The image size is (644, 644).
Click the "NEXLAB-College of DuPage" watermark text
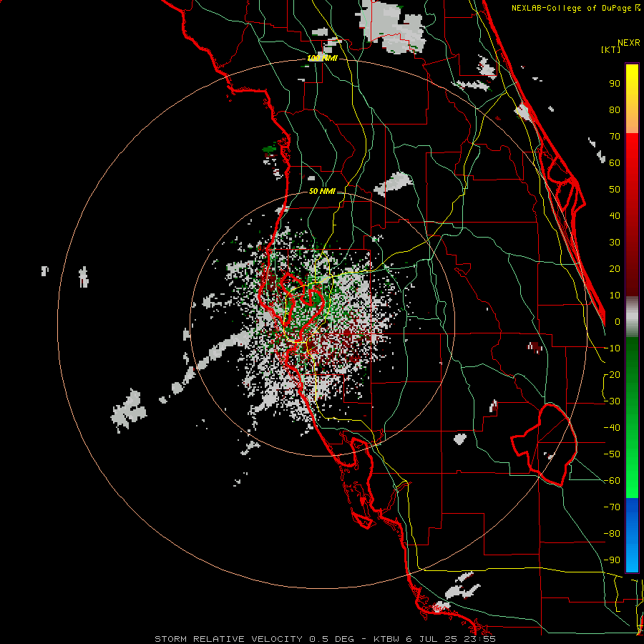point(571,8)
